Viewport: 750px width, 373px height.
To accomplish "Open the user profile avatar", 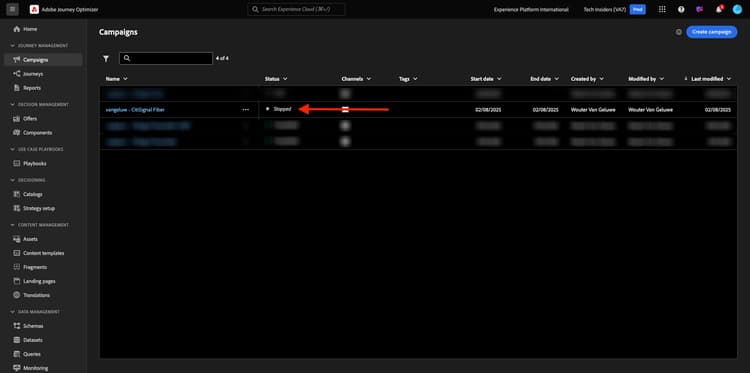I will [x=737, y=9].
